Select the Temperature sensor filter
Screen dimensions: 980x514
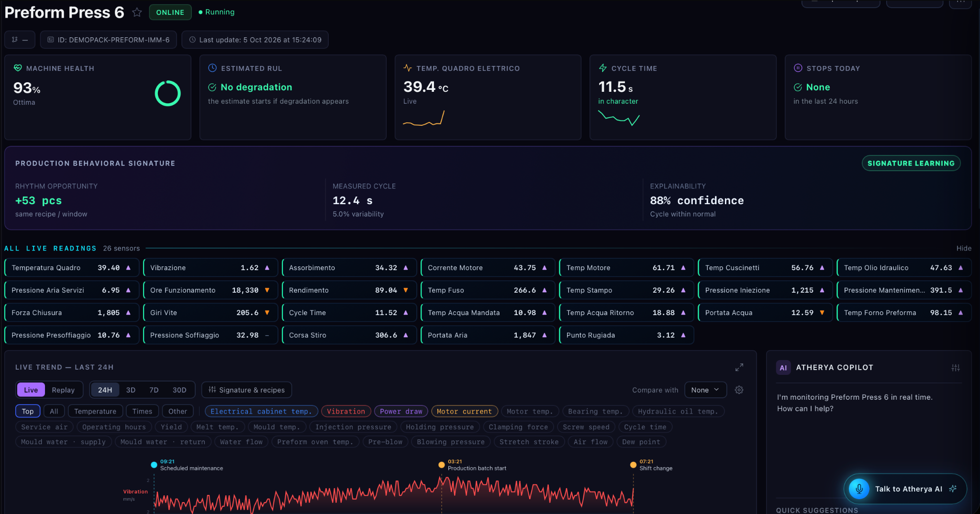[x=95, y=411]
